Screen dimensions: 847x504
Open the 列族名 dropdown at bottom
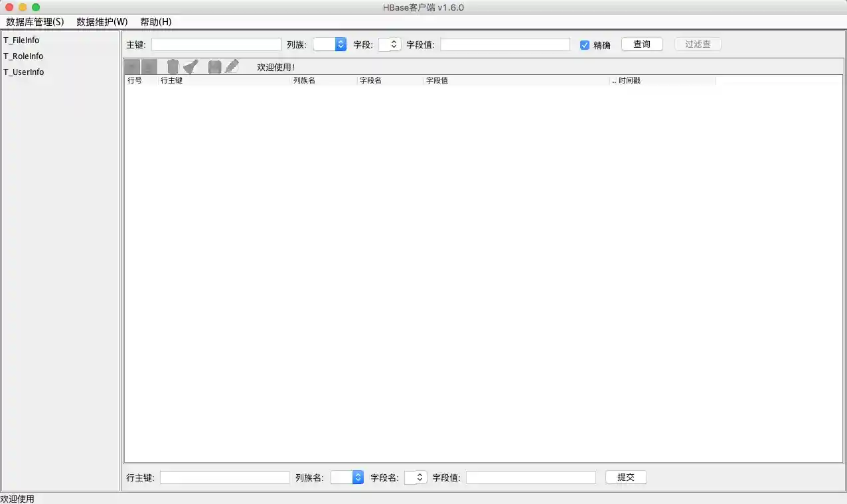[347, 477]
